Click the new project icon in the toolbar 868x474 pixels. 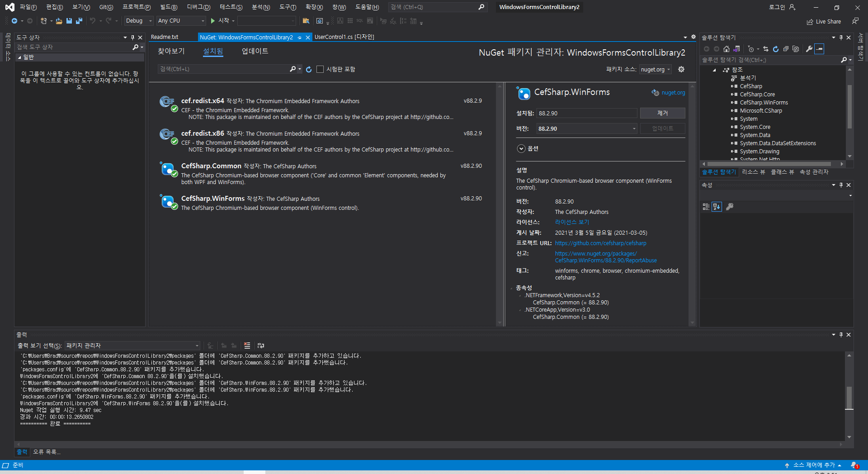tap(43, 21)
